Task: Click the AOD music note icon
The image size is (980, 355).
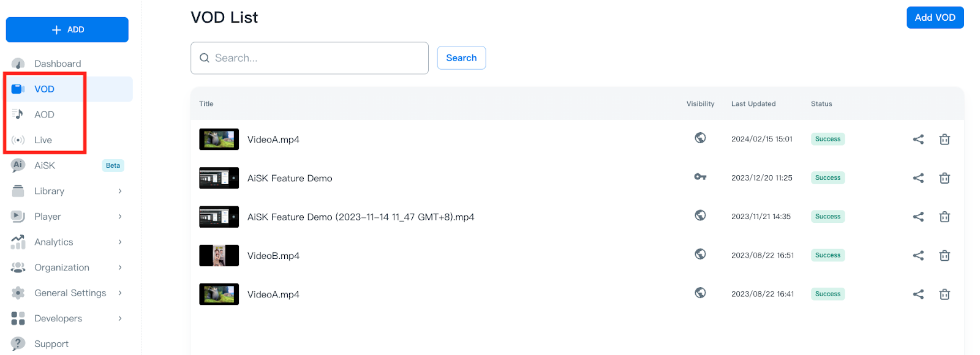Action: 18,114
